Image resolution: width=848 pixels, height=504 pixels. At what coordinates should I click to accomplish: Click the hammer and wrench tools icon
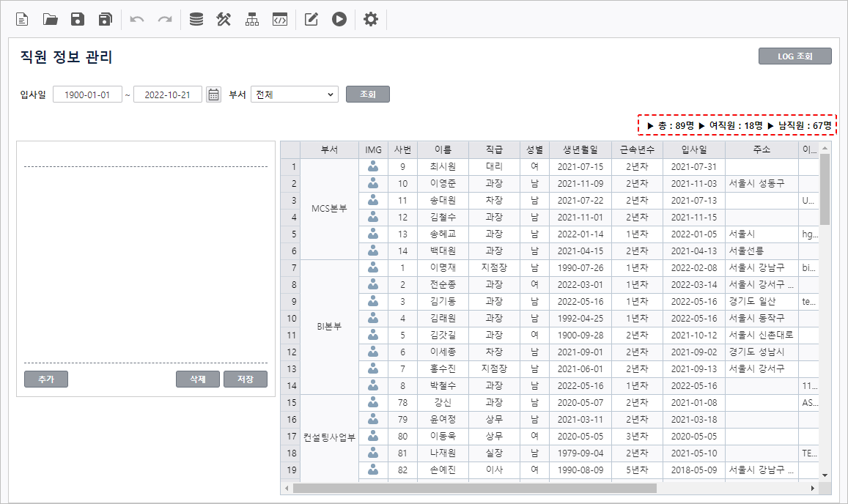tap(224, 20)
